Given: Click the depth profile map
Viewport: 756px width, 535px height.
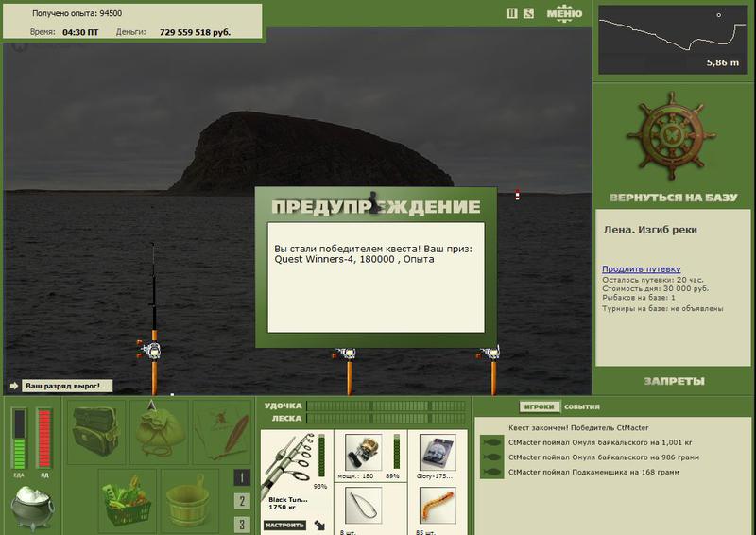Looking at the screenshot, I should point(673,40).
